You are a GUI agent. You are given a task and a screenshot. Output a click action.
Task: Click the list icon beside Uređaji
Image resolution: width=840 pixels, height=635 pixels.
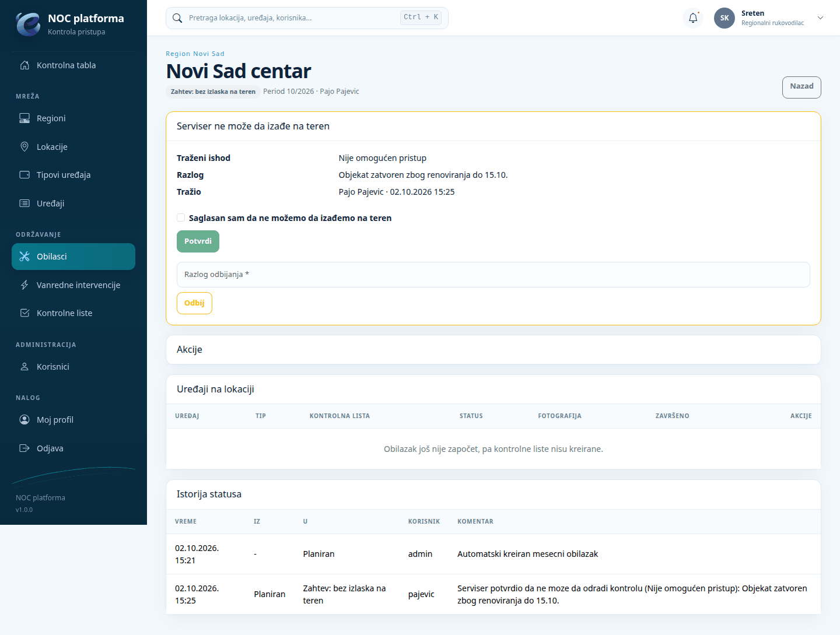(24, 204)
